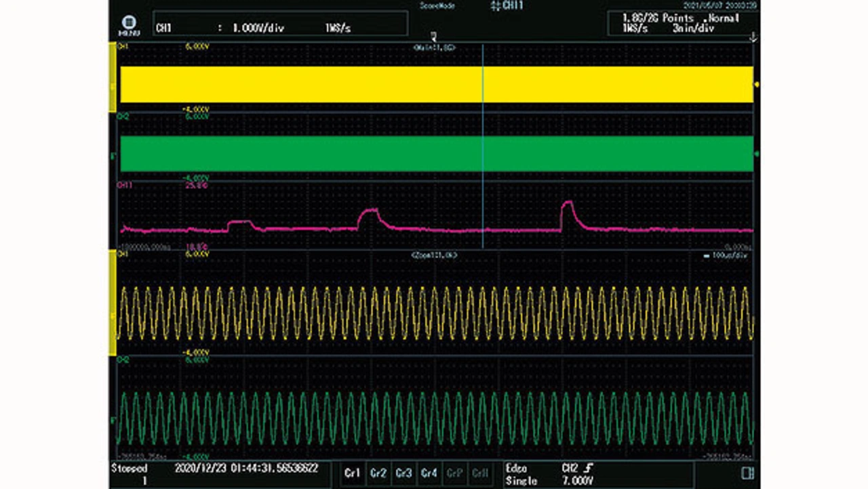The height and width of the screenshot is (489, 868).
Task: Switch to the Gr2 display group
Action: (x=378, y=473)
